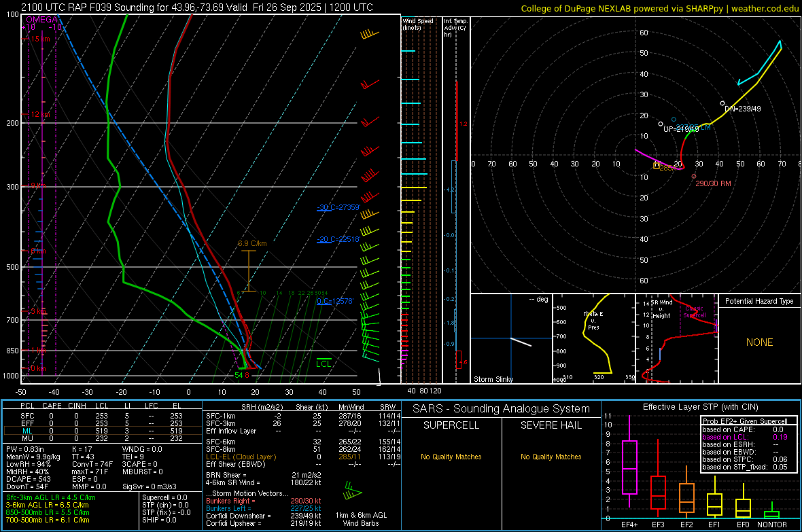Click the LowRH = 94% value
Viewport: 802px width, 532px height.
[x=29, y=464]
